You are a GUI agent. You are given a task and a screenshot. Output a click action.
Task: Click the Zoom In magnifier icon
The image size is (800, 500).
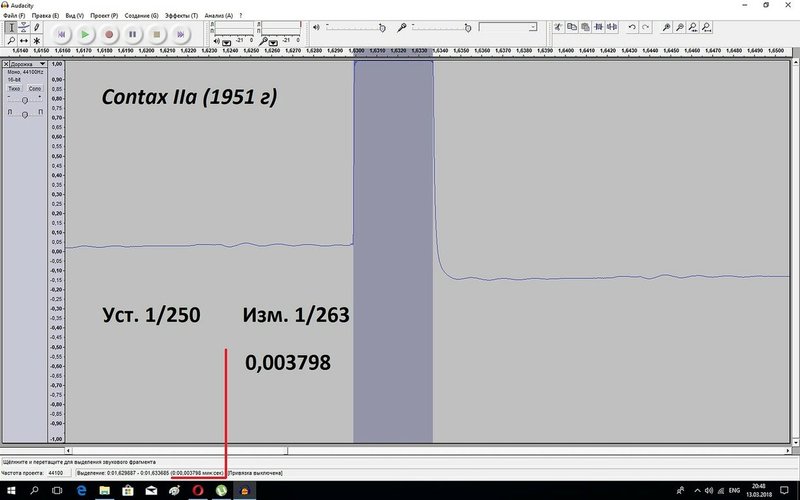pos(666,27)
